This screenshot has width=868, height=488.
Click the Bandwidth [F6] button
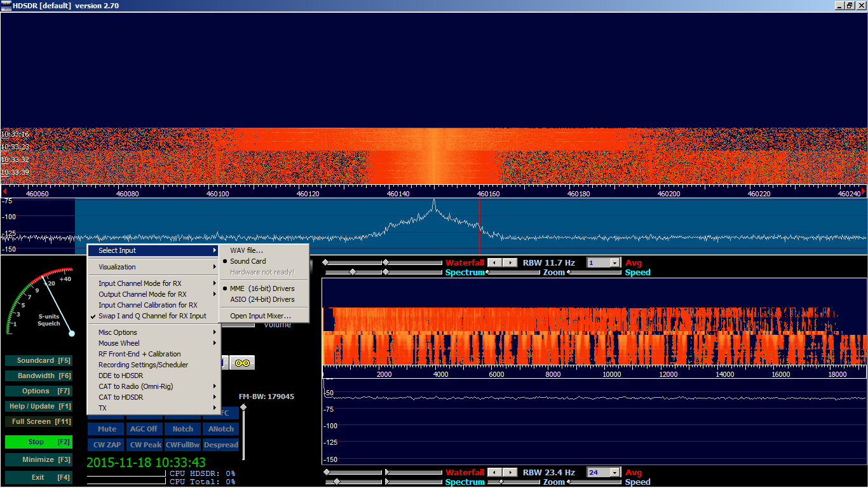[38, 376]
